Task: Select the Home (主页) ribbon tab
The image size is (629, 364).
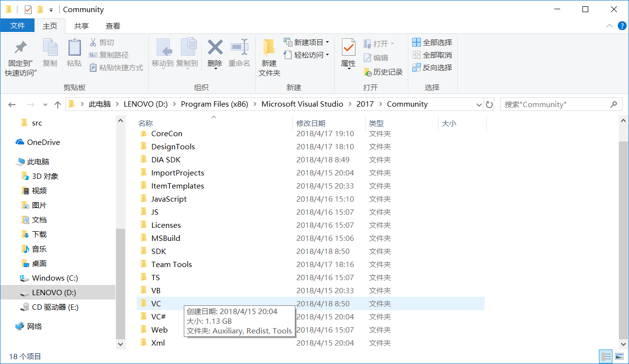Action: (x=50, y=26)
